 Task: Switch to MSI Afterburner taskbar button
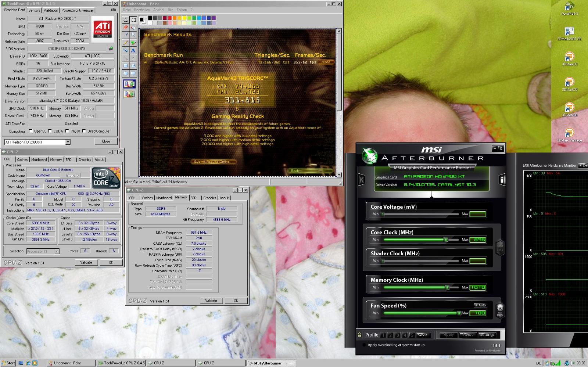click(x=270, y=363)
